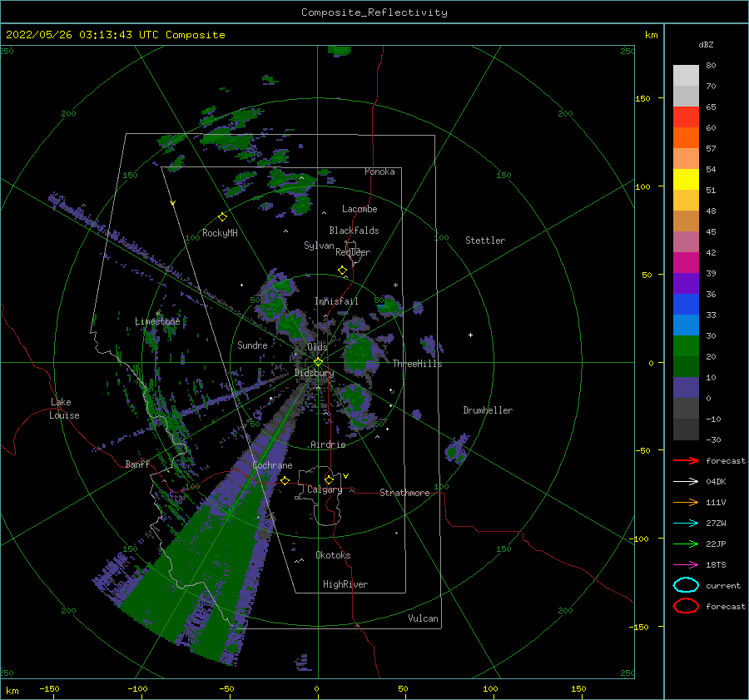Click the ThreeHills label
This screenshot has height=700, width=749.
tap(418, 364)
